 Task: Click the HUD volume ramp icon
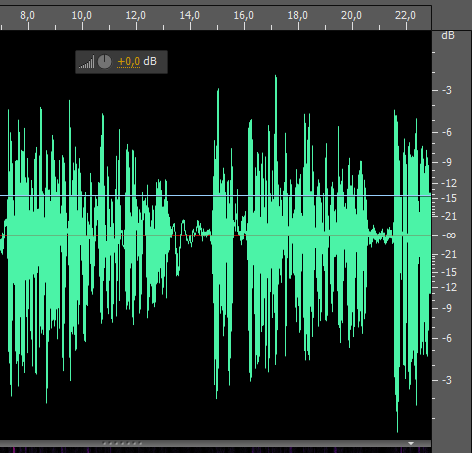click(86, 62)
